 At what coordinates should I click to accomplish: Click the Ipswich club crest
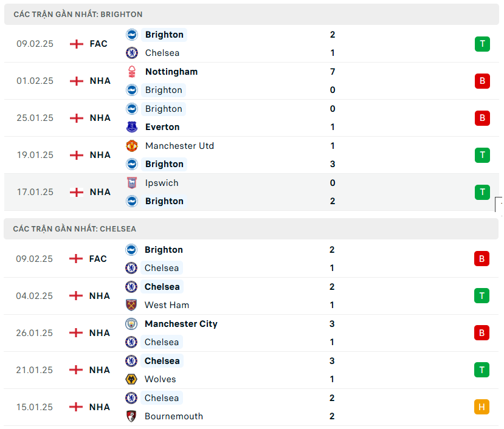tap(132, 183)
